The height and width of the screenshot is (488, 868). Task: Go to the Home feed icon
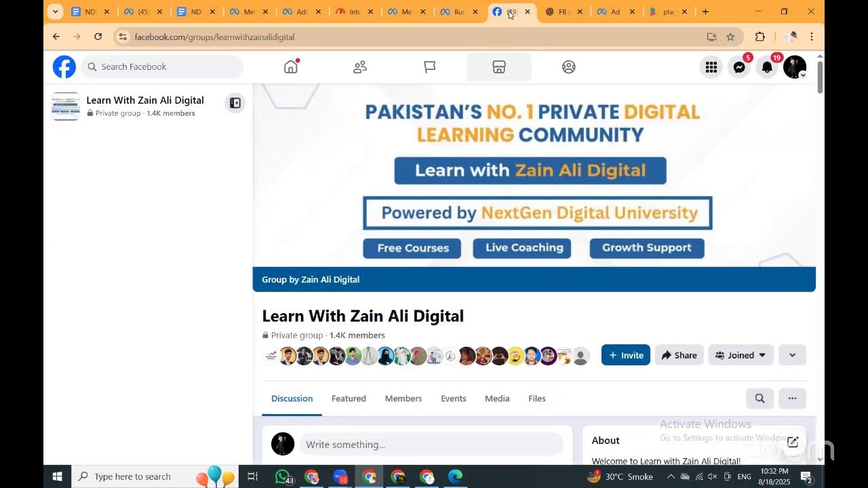[x=291, y=66]
